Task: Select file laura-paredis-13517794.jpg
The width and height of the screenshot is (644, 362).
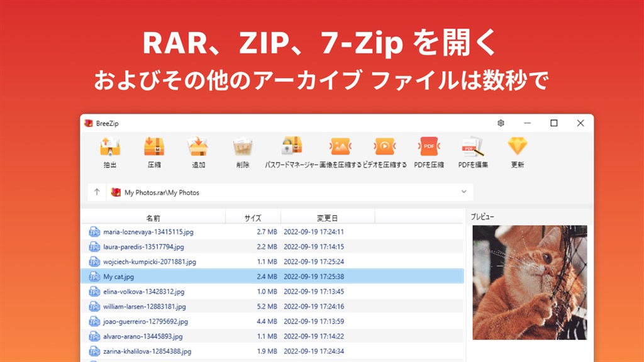Action: coord(144,246)
